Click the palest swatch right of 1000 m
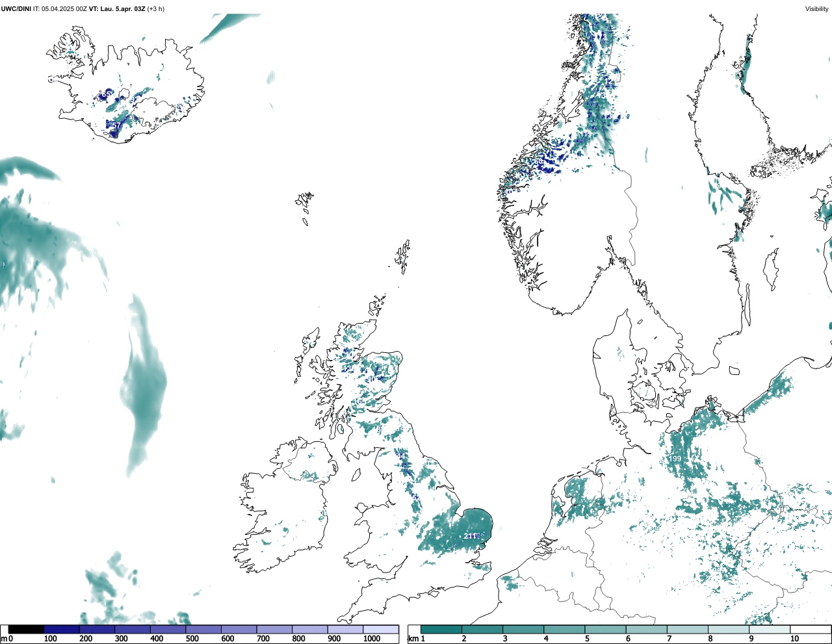Viewport: 832px width, 644px height. pos(380,630)
